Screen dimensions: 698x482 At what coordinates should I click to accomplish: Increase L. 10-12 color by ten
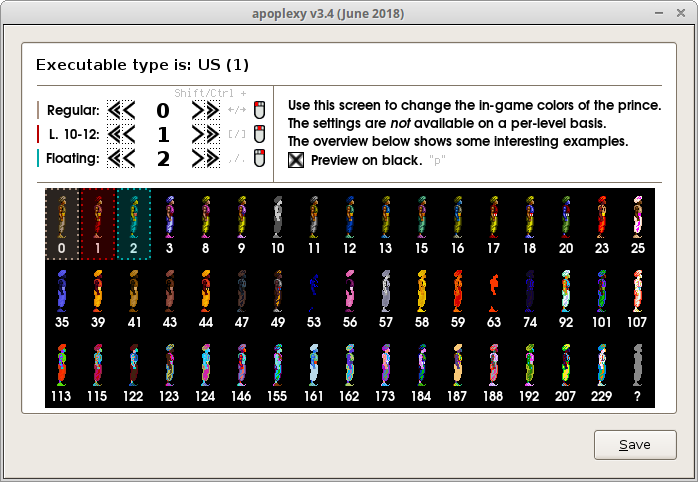[x=213, y=134]
